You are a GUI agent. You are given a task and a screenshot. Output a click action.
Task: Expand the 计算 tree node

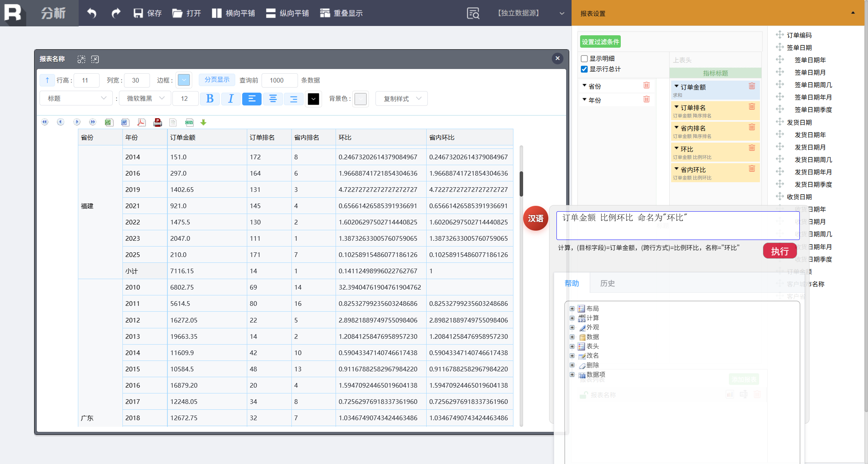(572, 318)
